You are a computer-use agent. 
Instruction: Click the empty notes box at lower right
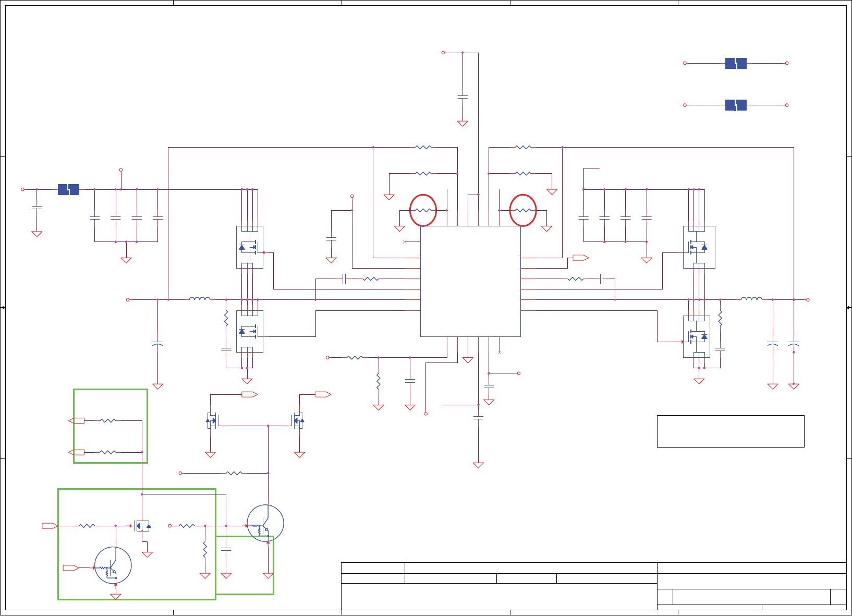[731, 431]
